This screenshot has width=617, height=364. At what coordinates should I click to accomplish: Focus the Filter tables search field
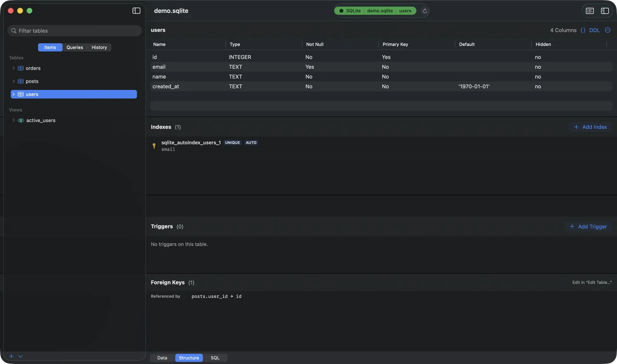75,31
